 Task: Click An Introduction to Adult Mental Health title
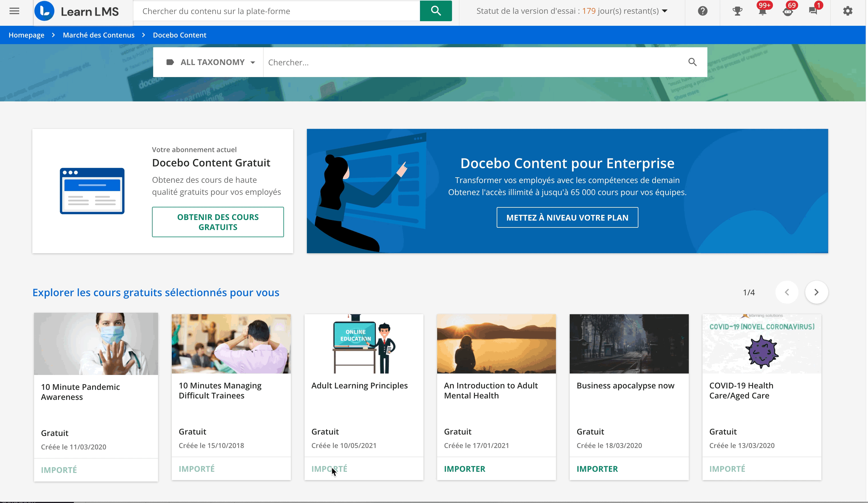[x=491, y=391]
